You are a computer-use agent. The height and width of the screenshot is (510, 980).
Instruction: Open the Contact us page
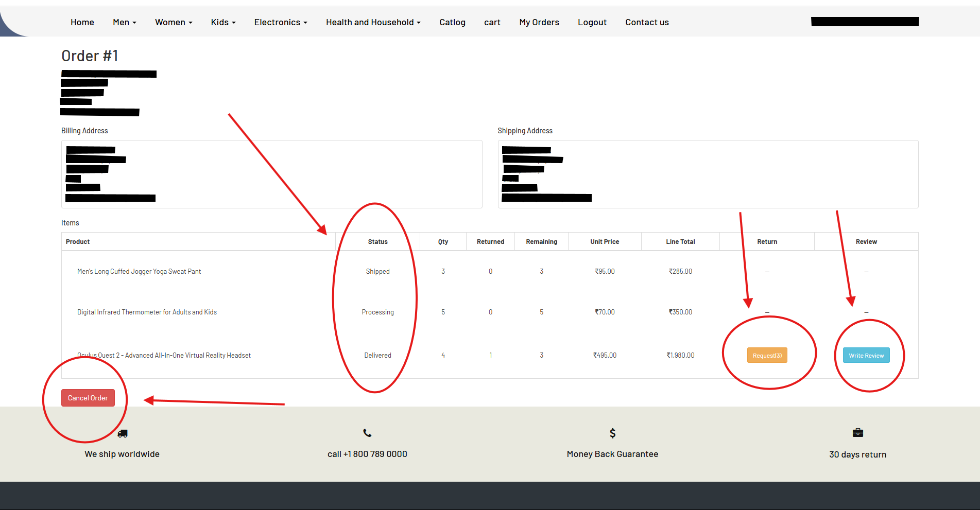click(x=647, y=22)
